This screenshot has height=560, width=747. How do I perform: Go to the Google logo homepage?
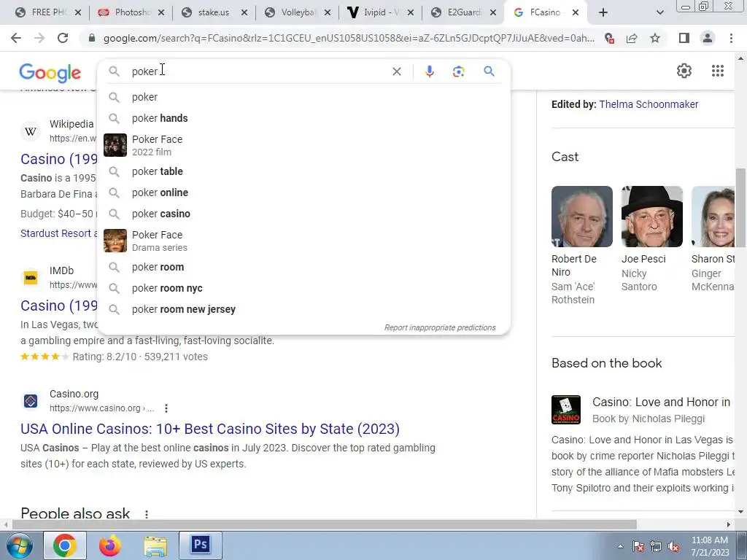50,73
